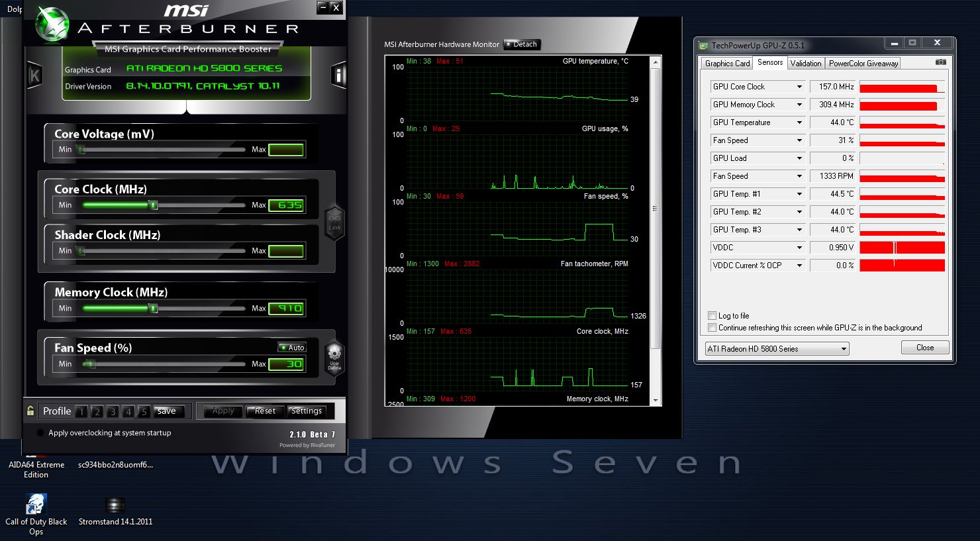Enable Log to file in GPU-Z
The image size is (980, 541).
pyautogui.click(x=712, y=316)
